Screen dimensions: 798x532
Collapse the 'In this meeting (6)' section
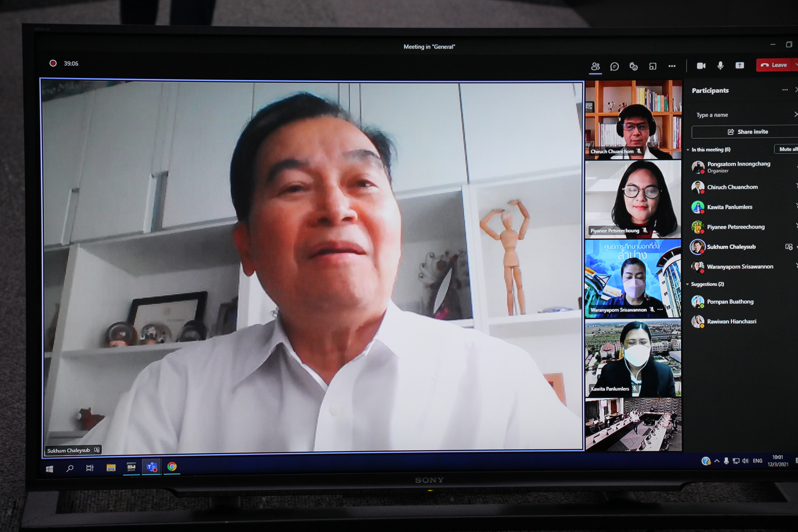click(688, 150)
